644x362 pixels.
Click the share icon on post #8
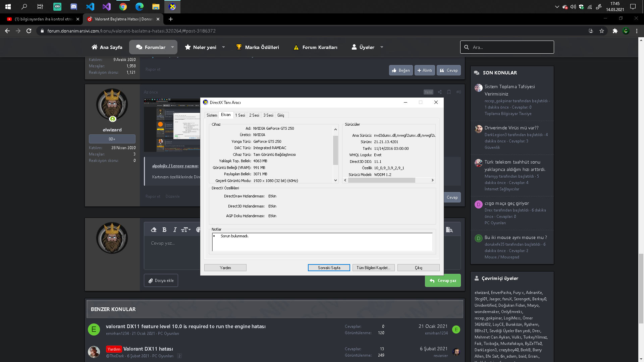coord(440,92)
